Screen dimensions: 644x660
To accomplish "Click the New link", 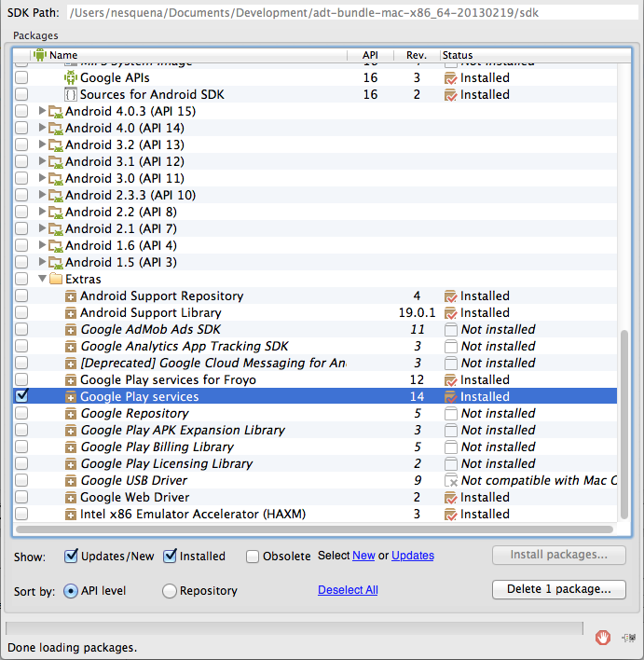I will [363, 556].
